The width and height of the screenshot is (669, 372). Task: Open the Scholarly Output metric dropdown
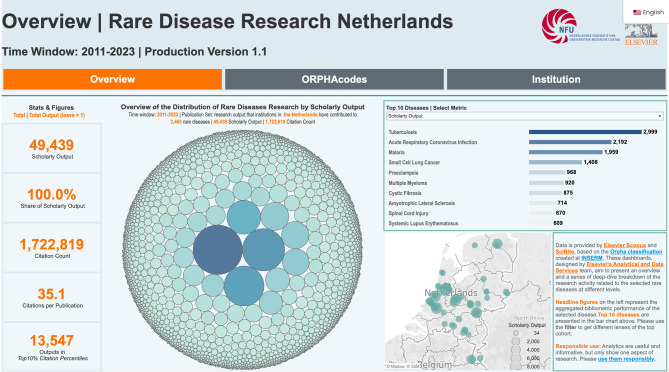point(524,116)
